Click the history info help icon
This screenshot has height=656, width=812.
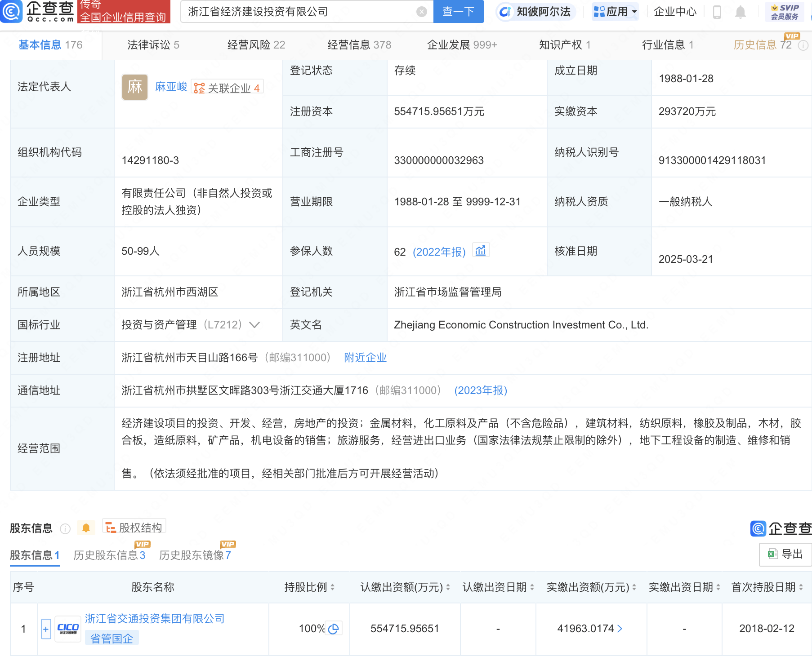point(803,45)
